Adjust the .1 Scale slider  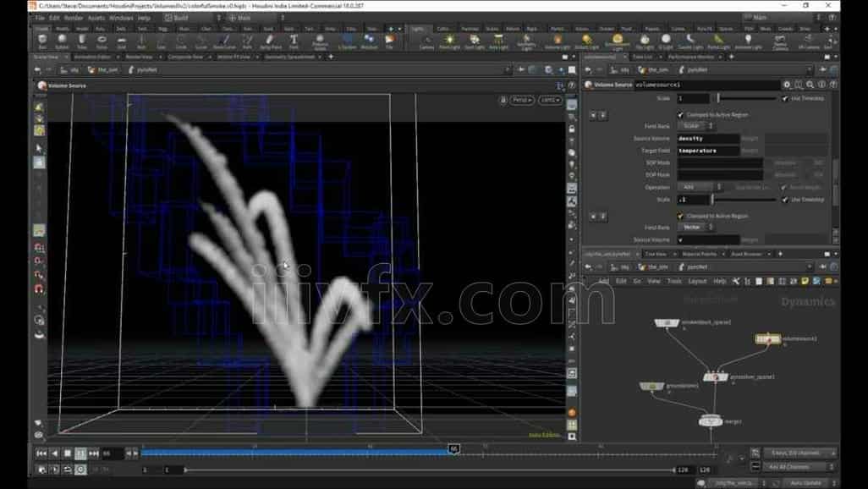click(745, 200)
